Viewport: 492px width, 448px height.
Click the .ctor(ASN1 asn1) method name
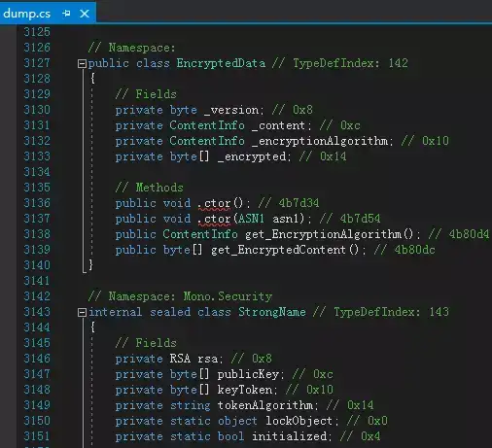[x=214, y=219]
